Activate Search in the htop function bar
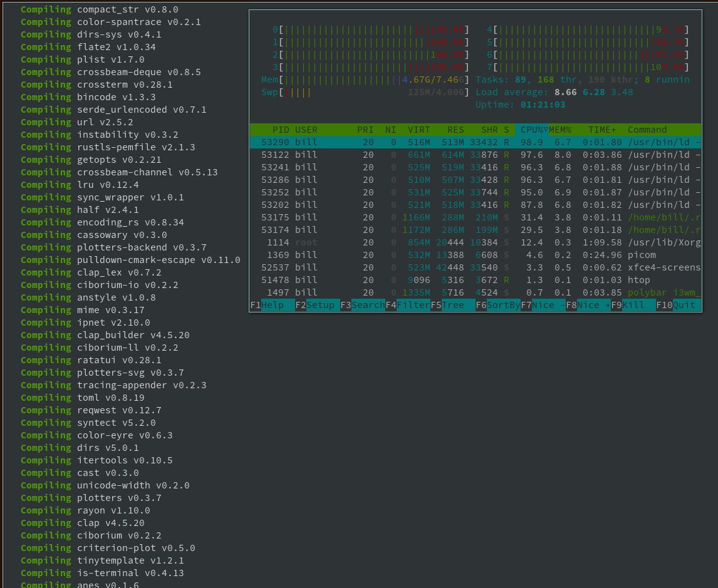718x588 pixels. (x=363, y=305)
